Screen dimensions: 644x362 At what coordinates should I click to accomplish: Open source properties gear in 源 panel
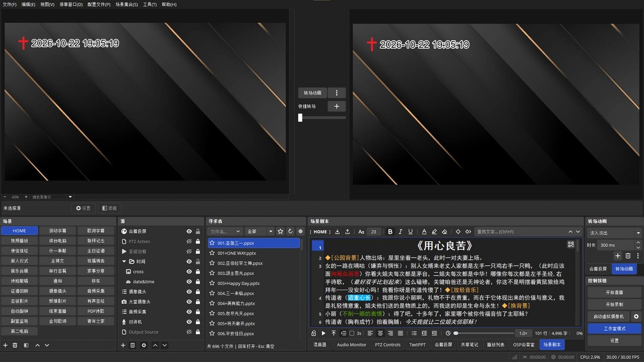click(x=144, y=345)
